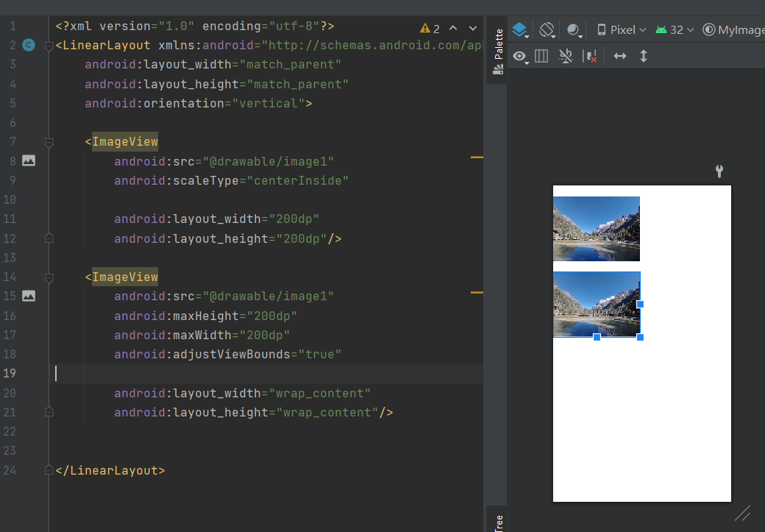Click the vertical expand arrows icon
This screenshot has width=765, height=532.
[643, 57]
